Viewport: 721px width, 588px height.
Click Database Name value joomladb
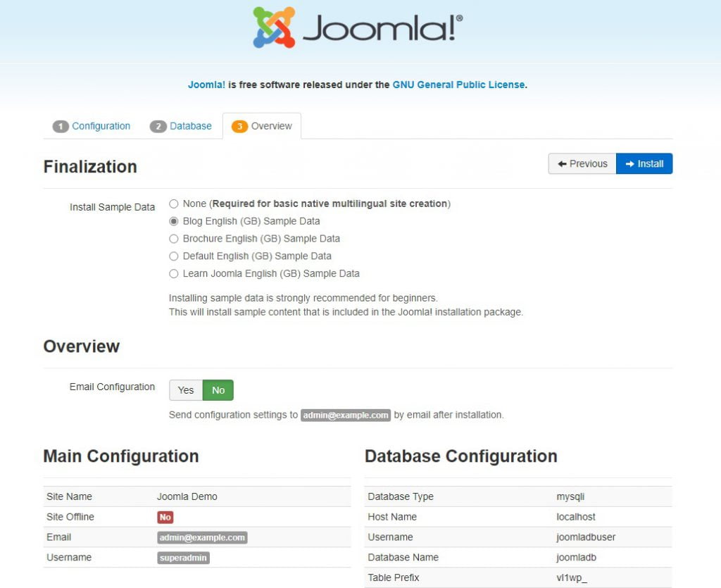[576, 557]
